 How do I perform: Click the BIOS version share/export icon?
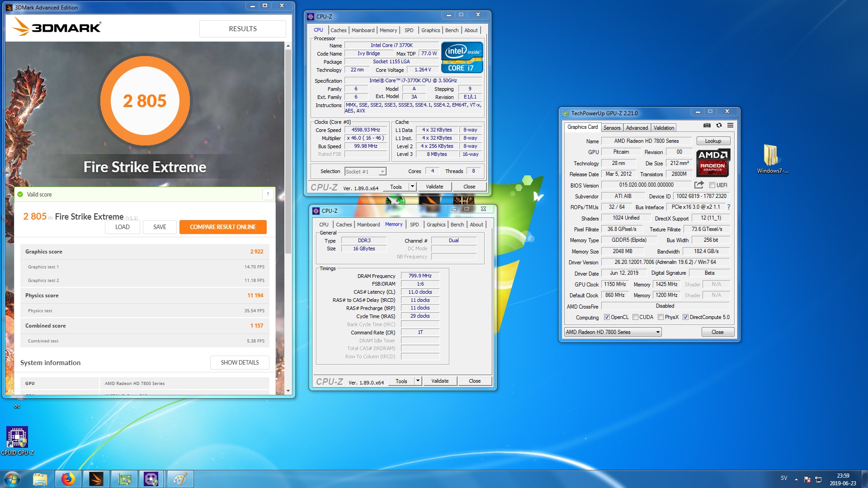click(699, 185)
